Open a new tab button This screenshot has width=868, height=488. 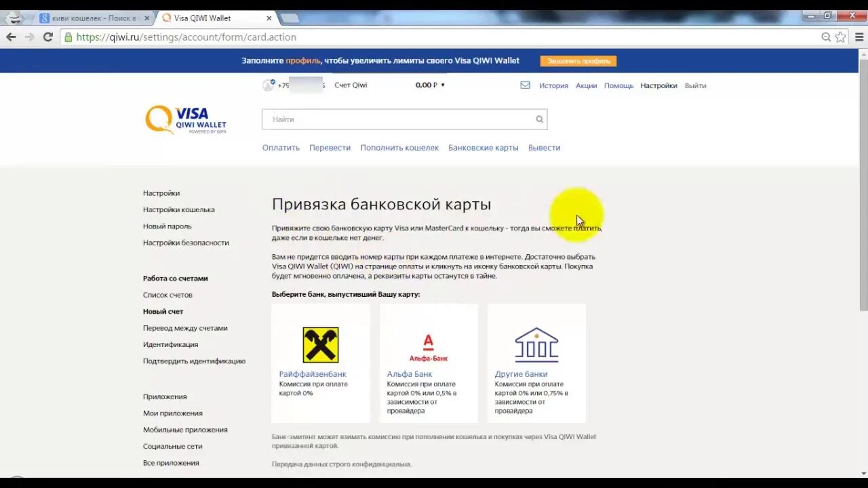(x=290, y=18)
